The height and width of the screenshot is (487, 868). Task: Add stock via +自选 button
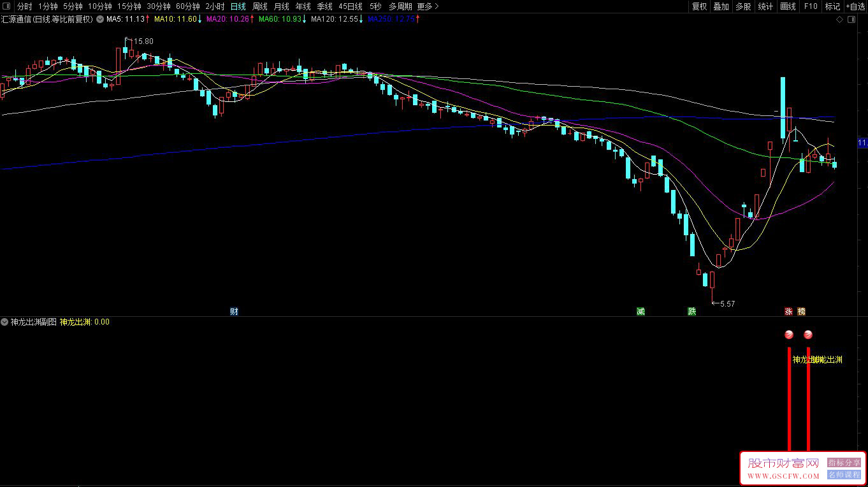[x=855, y=6]
